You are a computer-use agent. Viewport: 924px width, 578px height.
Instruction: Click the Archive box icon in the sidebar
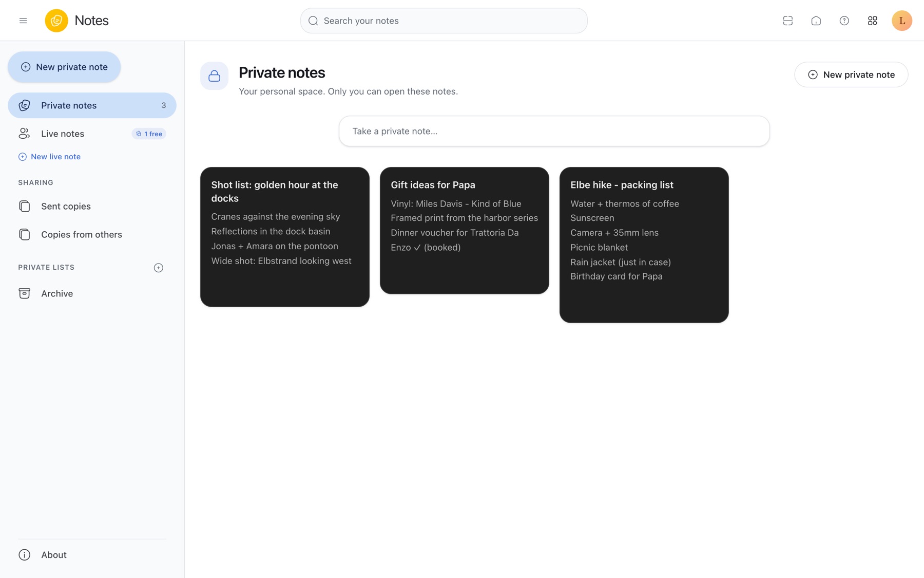[24, 293]
